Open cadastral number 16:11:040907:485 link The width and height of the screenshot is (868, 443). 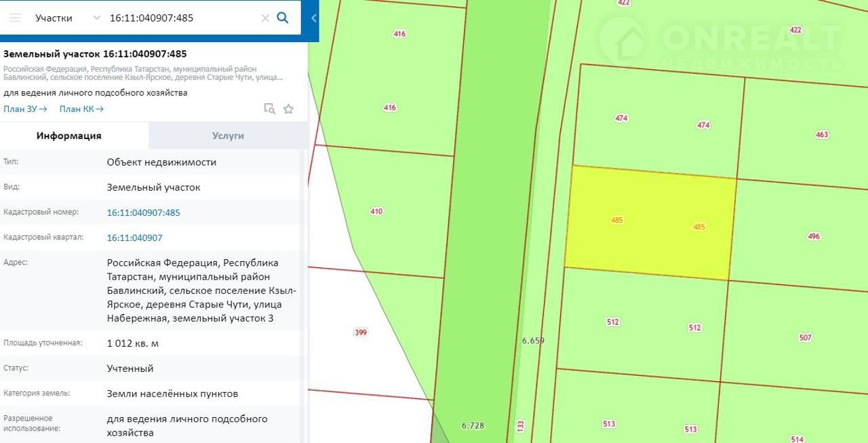tap(143, 212)
